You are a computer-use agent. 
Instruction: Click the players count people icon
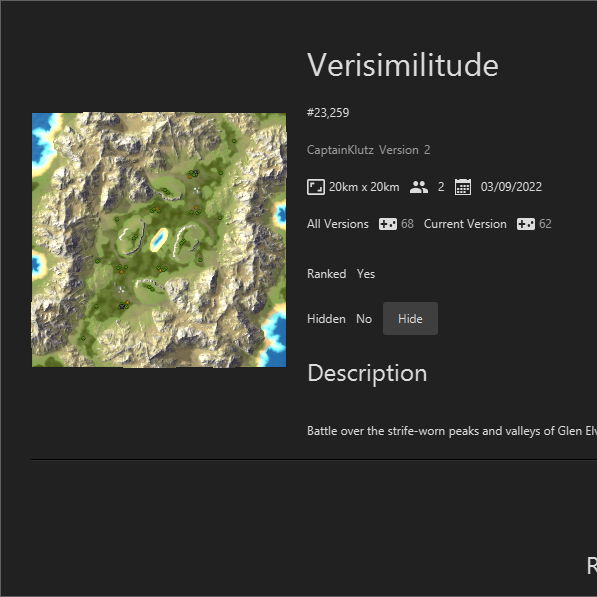418,187
